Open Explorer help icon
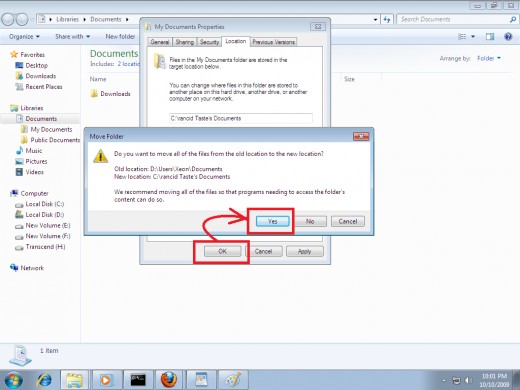 508,36
